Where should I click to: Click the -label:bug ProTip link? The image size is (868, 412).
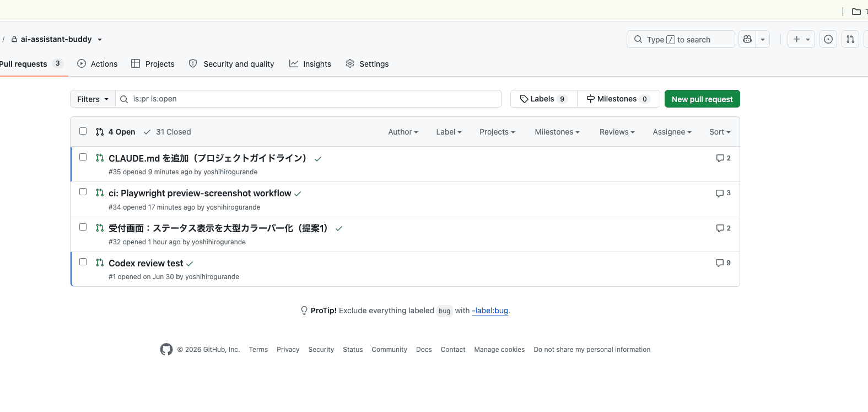point(490,311)
